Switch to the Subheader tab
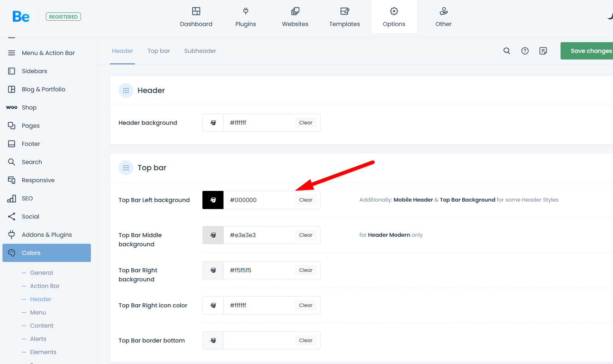Viewport: 613px width, 364px height. 200,51
